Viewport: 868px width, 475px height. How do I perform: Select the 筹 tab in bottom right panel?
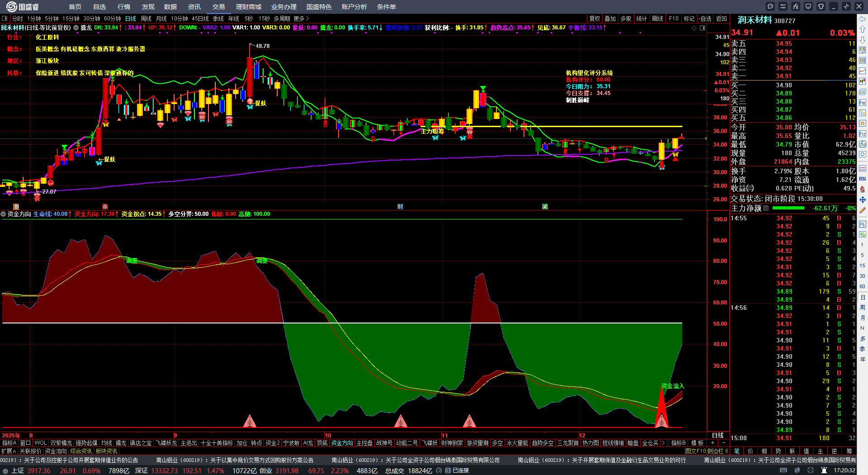coord(849,451)
